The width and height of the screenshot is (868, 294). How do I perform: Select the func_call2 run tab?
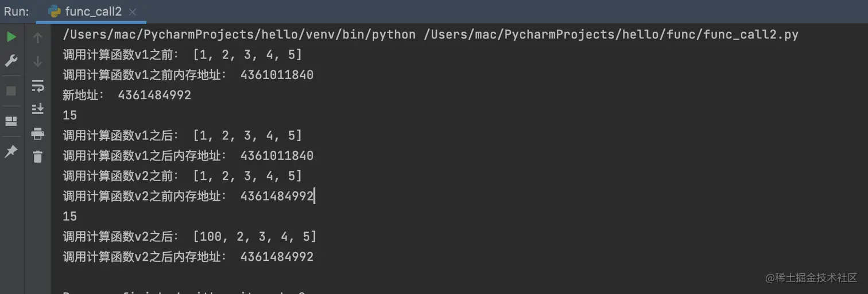(85, 11)
